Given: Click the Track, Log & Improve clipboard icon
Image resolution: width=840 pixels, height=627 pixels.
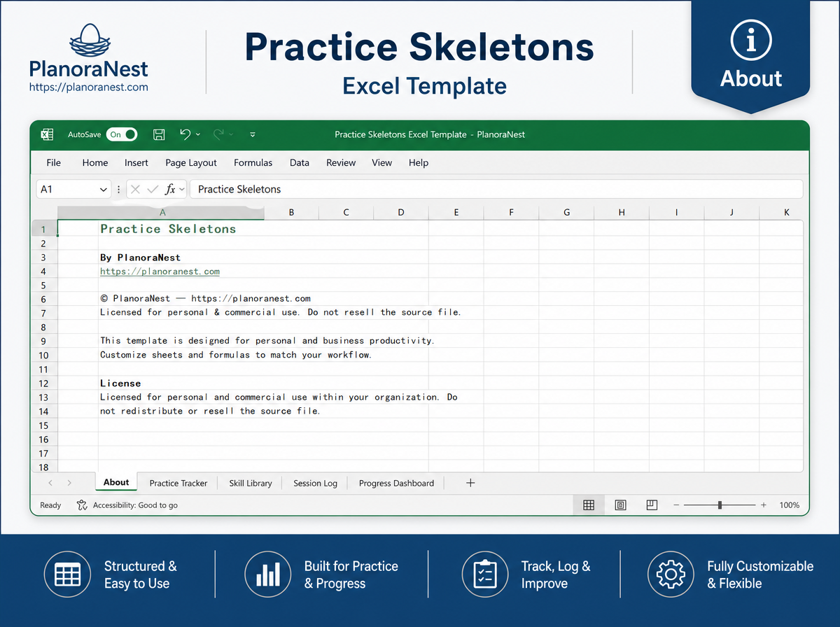Looking at the screenshot, I should tap(485, 575).
